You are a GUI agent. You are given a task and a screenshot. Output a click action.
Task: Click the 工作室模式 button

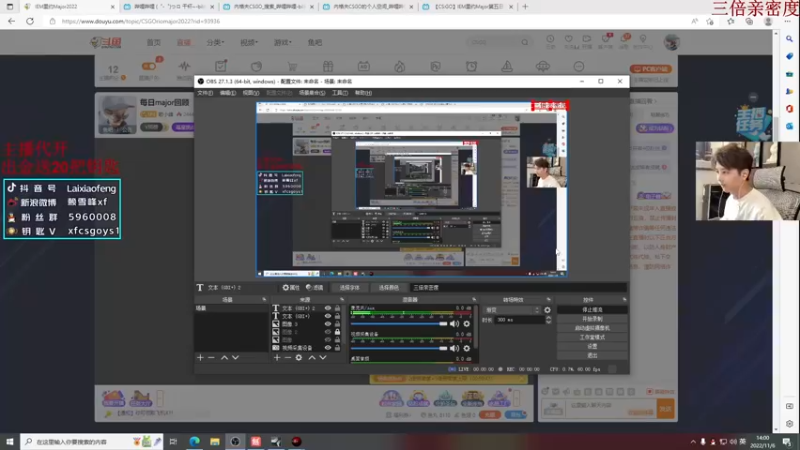pyautogui.click(x=592, y=337)
